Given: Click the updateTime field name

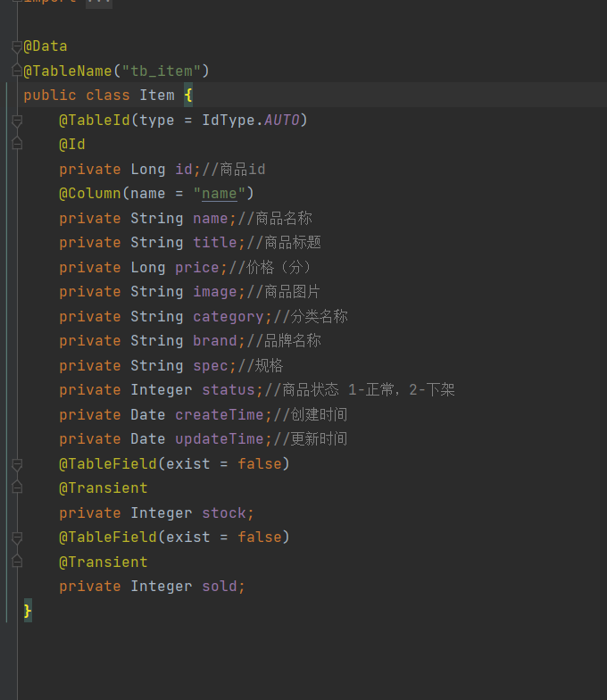Looking at the screenshot, I should coord(220,439).
